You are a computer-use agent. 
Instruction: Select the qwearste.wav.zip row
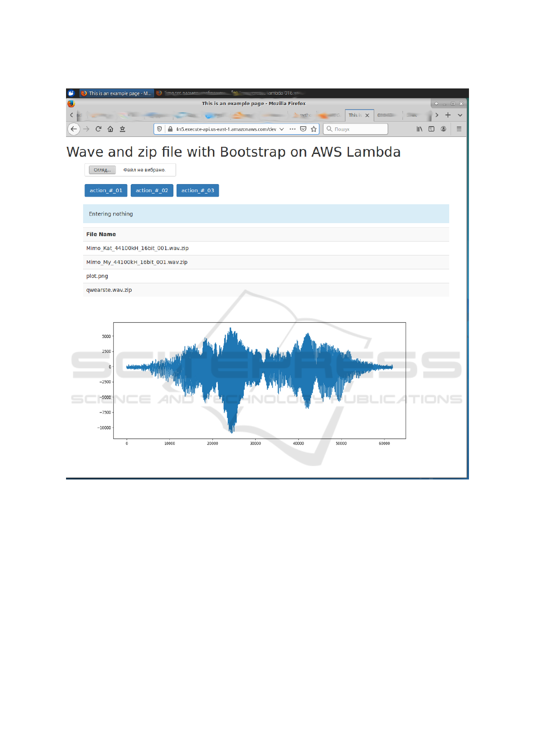point(266,290)
